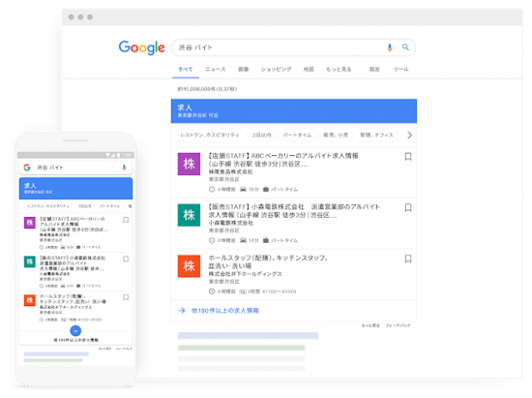The height and width of the screenshot is (398, 532).
Task: Click the blue 求人 header on desktop
Action: pos(293,111)
